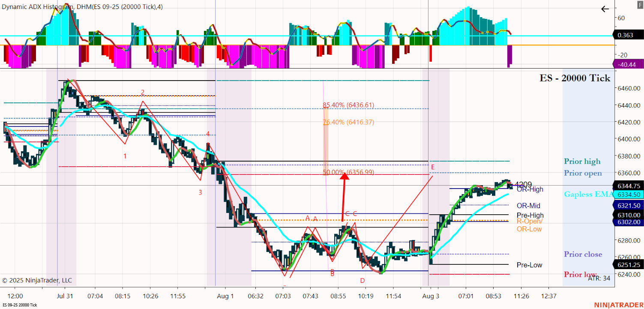The height and width of the screenshot is (309, 644).
Task: Click the 06:32 time axis label
Action: click(255, 296)
